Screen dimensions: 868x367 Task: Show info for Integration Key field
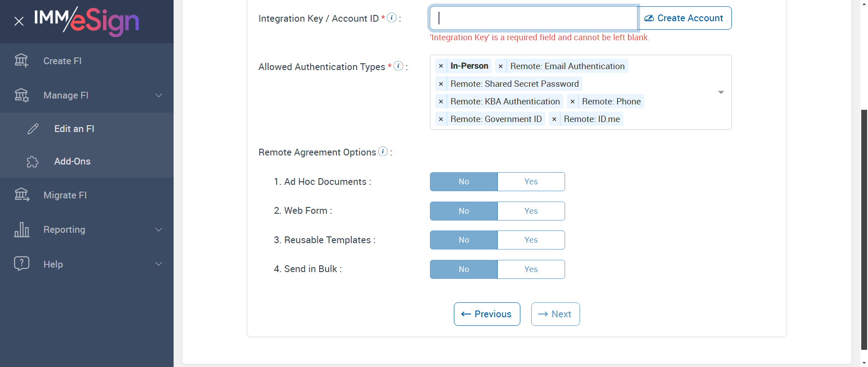(x=392, y=18)
